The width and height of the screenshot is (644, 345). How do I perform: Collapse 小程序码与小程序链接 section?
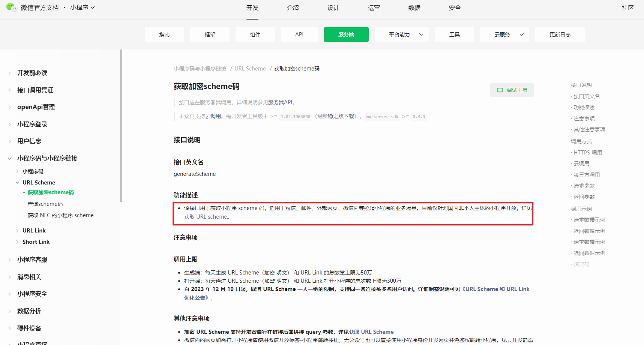click(x=47, y=158)
